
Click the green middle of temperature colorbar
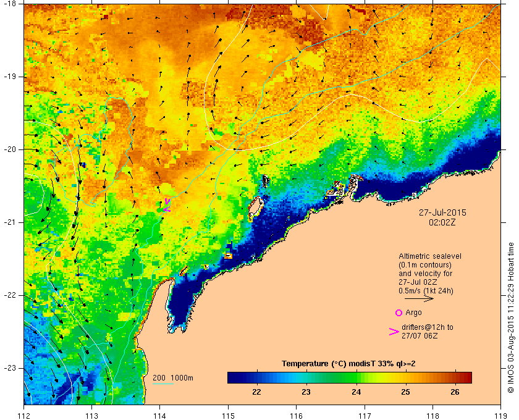(x=349, y=377)
